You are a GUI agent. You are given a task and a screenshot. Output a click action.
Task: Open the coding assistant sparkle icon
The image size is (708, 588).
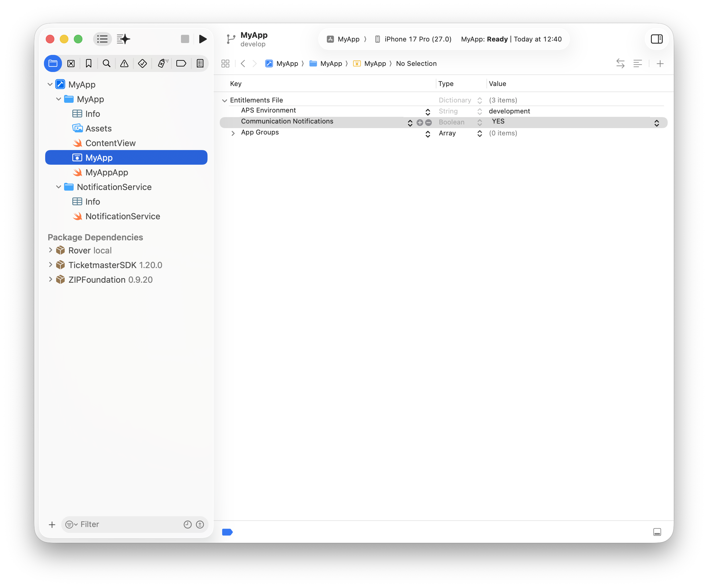(124, 39)
